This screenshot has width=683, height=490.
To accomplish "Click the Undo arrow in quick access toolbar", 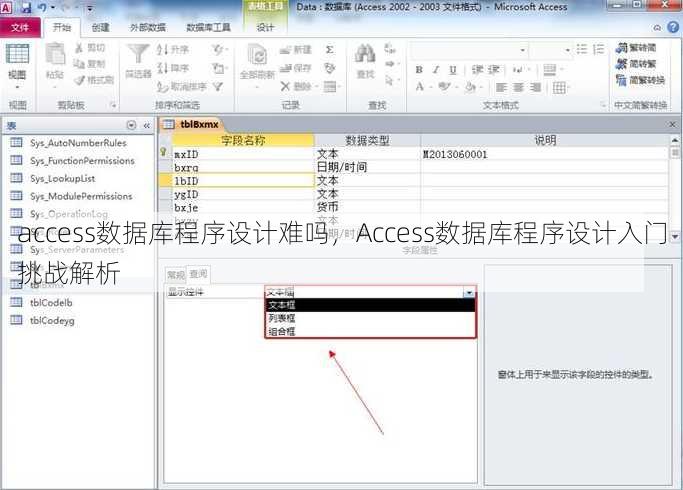I will [x=42, y=7].
